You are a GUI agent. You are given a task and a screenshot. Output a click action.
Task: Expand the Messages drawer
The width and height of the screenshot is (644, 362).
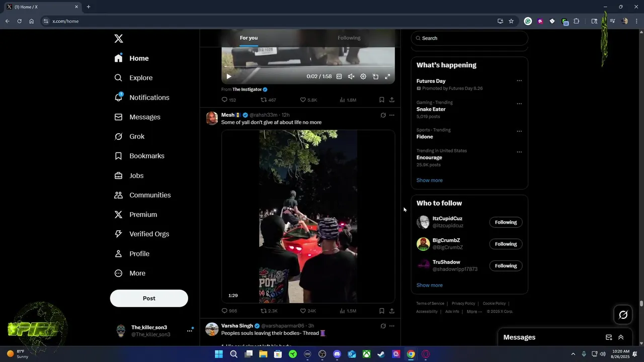pyautogui.click(x=621, y=337)
